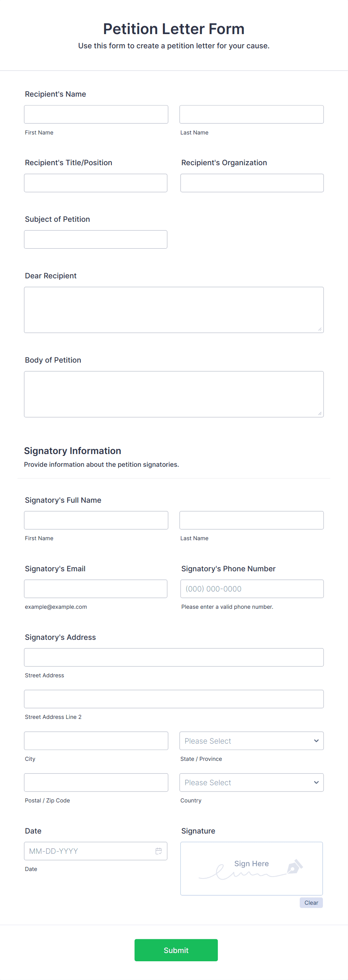Image resolution: width=348 pixels, height=980 pixels.
Task: Click the Recipient's Last Name field
Action: click(251, 114)
